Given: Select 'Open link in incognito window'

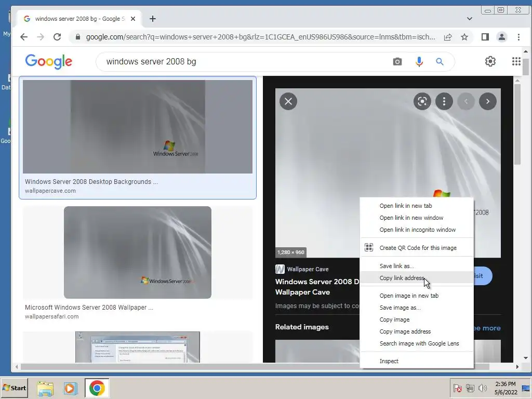Looking at the screenshot, I should point(417,230).
